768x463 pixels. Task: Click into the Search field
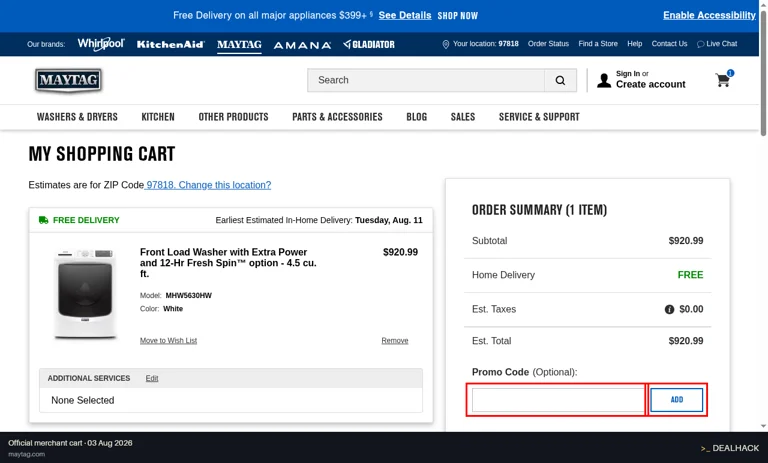pos(426,80)
